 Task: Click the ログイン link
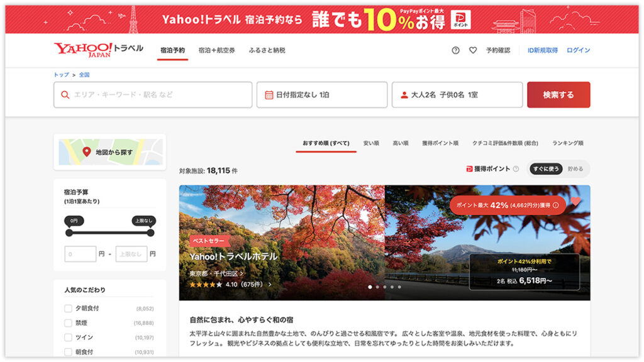coord(578,50)
